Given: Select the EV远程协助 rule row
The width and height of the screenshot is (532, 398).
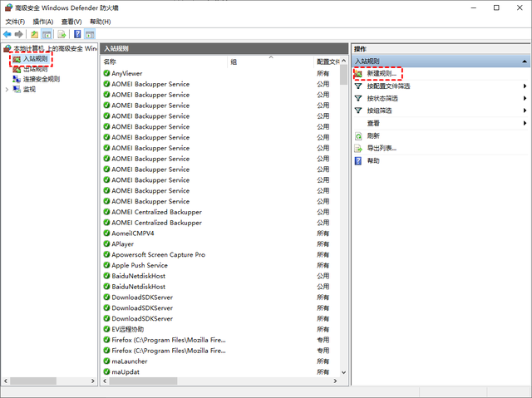Looking at the screenshot, I should click(220, 329).
